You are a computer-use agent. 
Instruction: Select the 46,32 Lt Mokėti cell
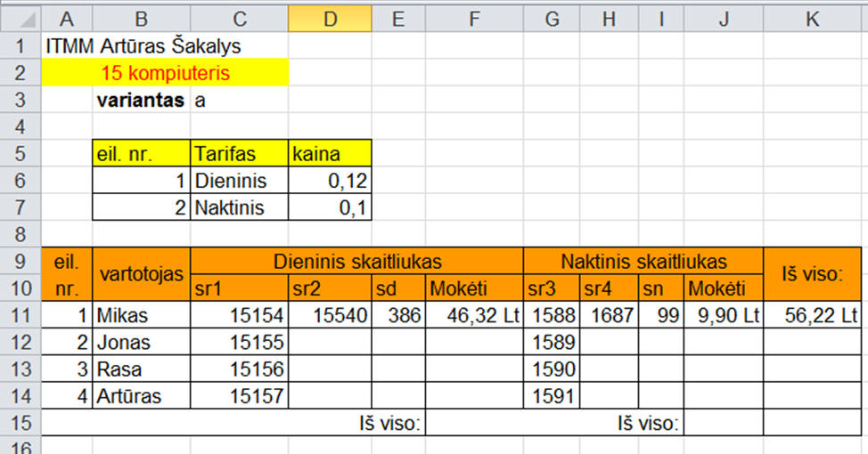tap(474, 315)
